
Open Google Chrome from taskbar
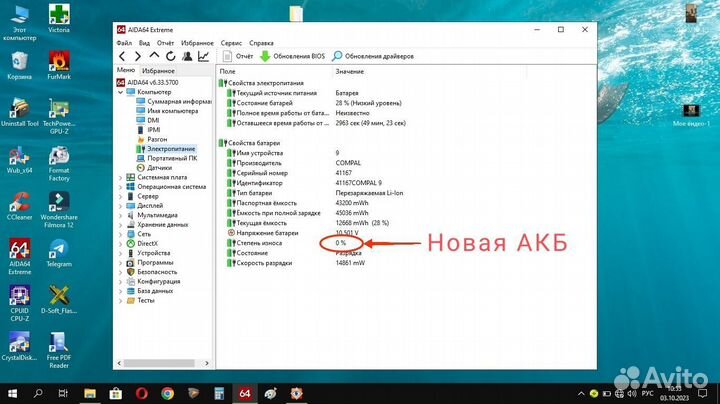(x=168, y=393)
